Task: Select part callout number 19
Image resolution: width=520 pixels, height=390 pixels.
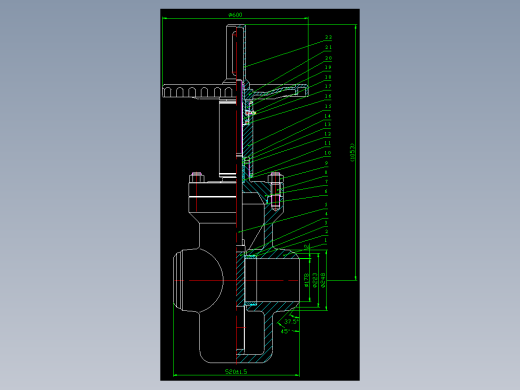Action: click(x=328, y=67)
